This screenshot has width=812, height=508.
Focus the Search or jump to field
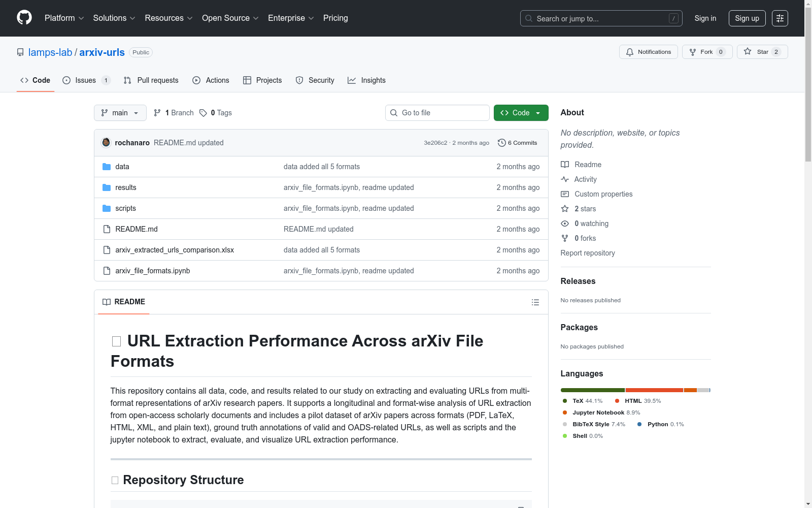(x=601, y=18)
